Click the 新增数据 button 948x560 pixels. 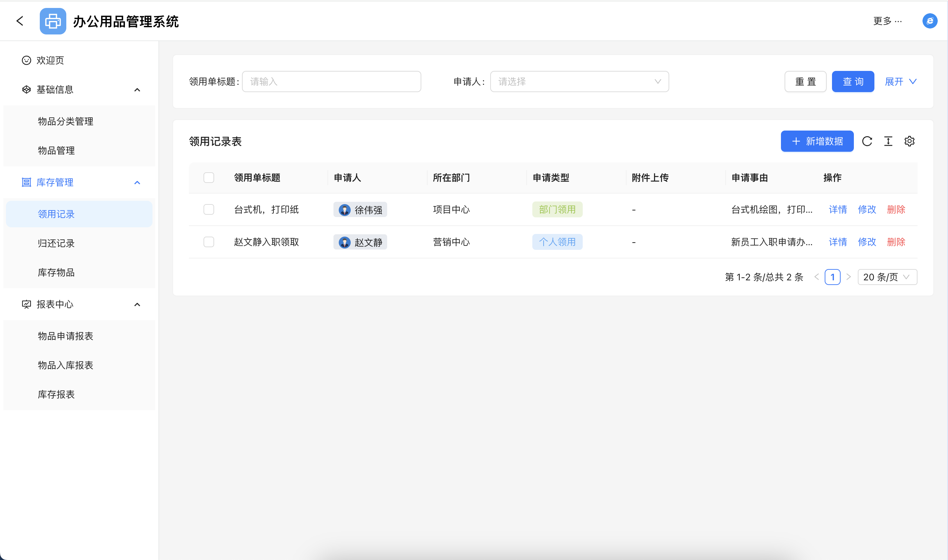click(x=817, y=141)
